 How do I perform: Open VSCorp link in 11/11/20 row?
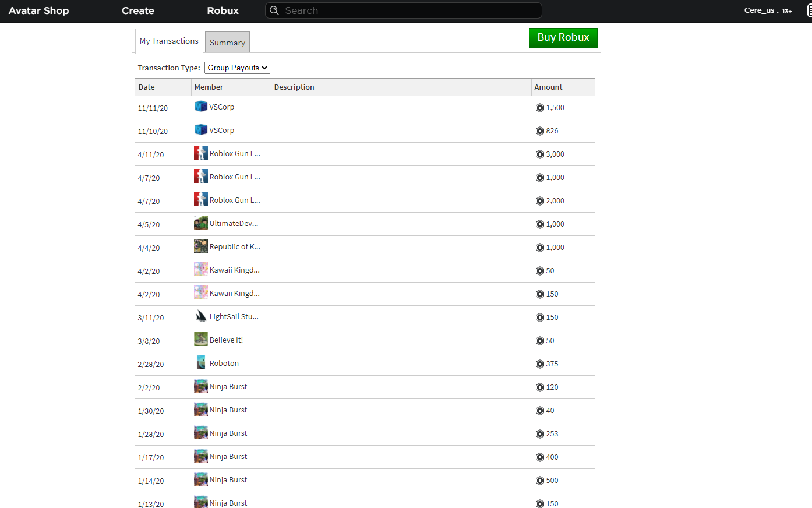[222, 107]
